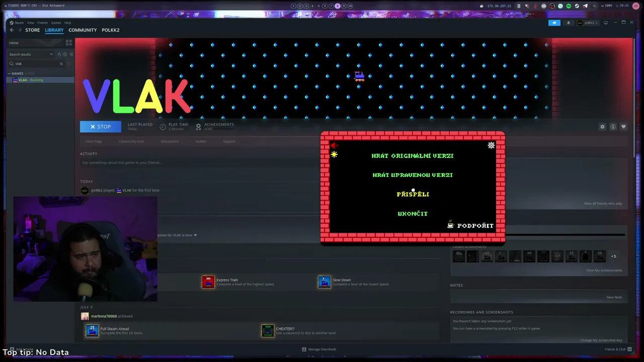Image resolution: width=644 pixels, height=362 pixels.
Task: Open Steam notifications bell
Action: (569, 23)
